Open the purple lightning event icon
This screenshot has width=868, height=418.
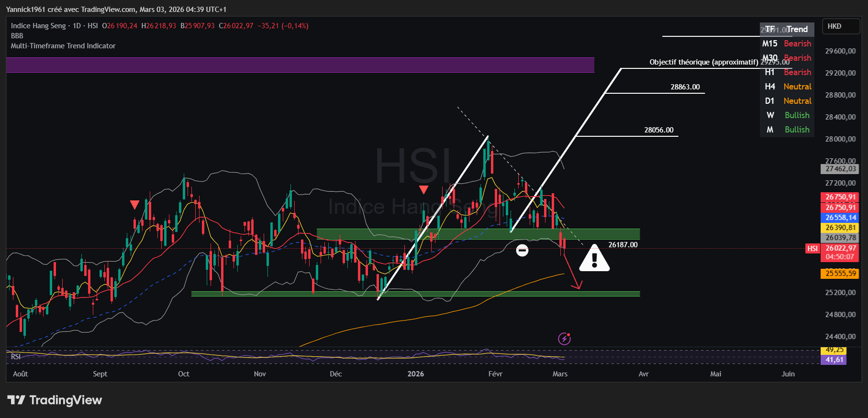click(565, 339)
